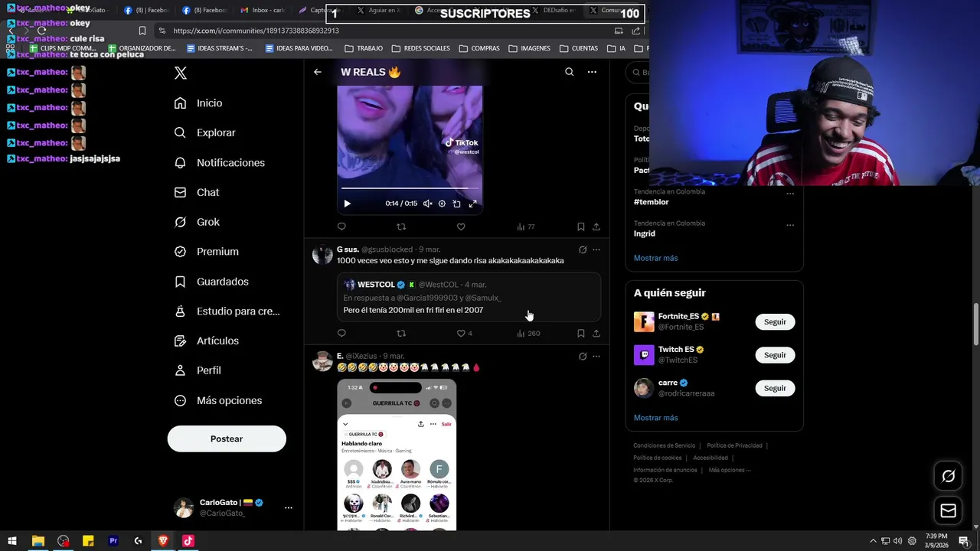Open TRABAJO bookmarks folder
Image resolution: width=980 pixels, height=551 pixels.
click(x=364, y=48)
